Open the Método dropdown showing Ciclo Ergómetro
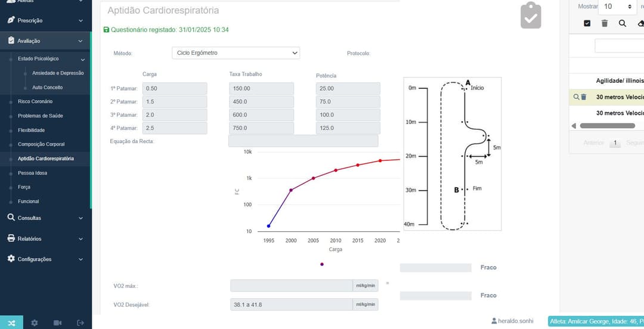644x329 pixels. click(236, 53)
